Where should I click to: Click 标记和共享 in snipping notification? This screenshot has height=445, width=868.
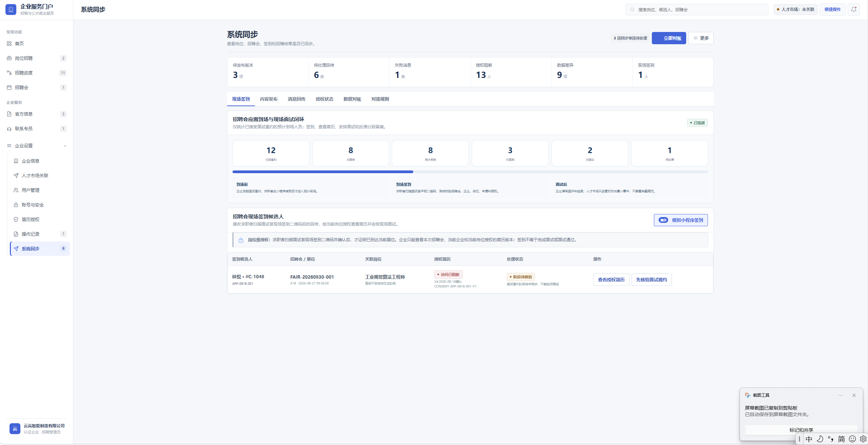point(801,430)
